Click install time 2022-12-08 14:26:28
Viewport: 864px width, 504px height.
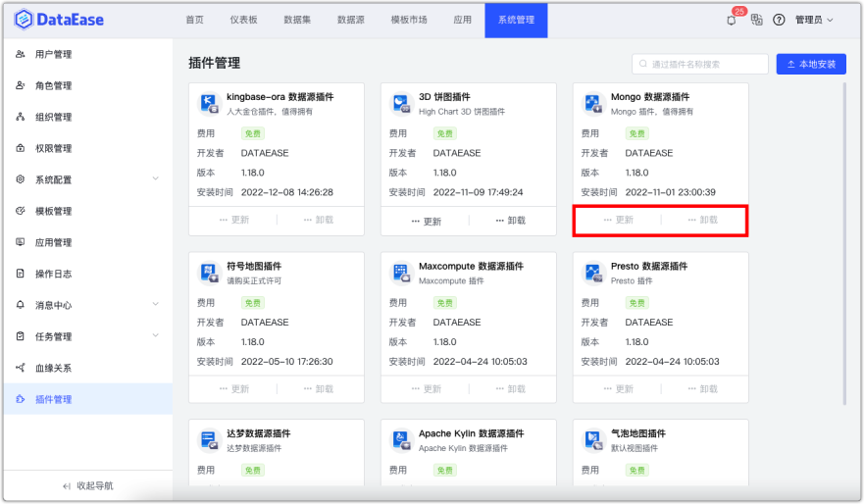(x=287, y=192)
